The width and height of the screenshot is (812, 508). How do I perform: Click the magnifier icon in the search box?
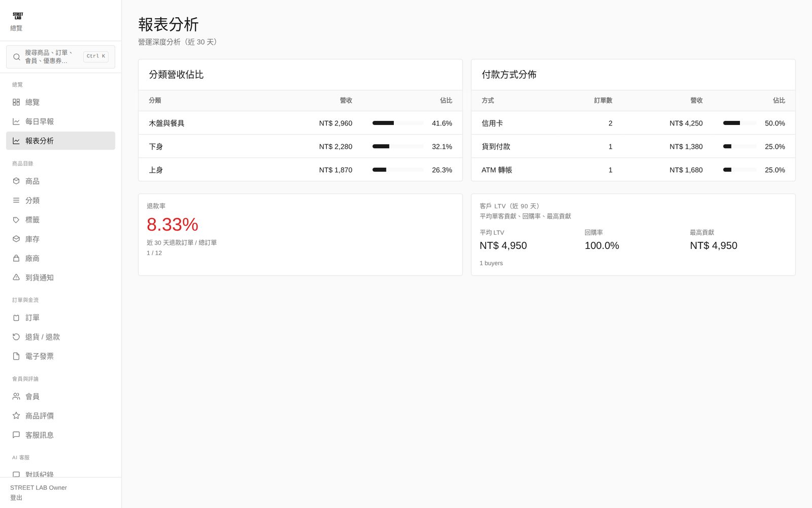[x=17, y=57]
